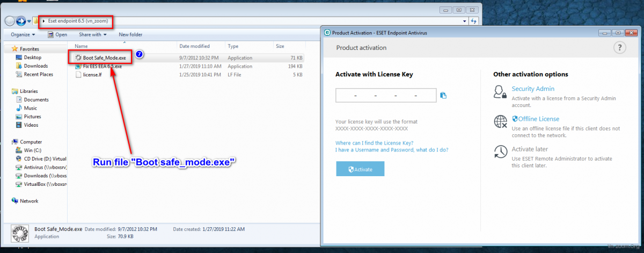Select Downloads under Favorites
This screenshot has width=644, height=253.
click(x=35, y=66)
